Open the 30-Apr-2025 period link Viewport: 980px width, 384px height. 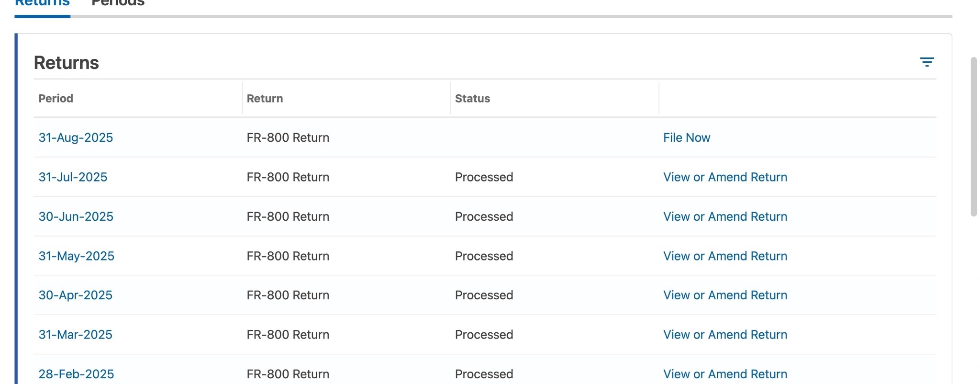(x=75, y=295)
